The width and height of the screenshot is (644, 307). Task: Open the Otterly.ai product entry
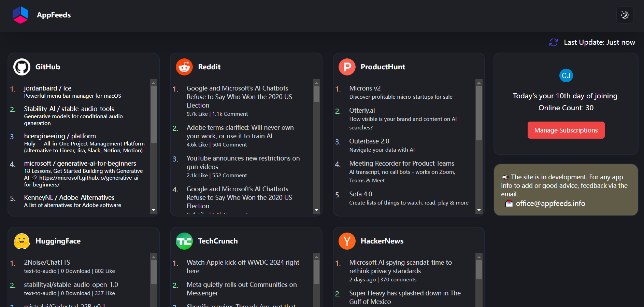point(362,110)
